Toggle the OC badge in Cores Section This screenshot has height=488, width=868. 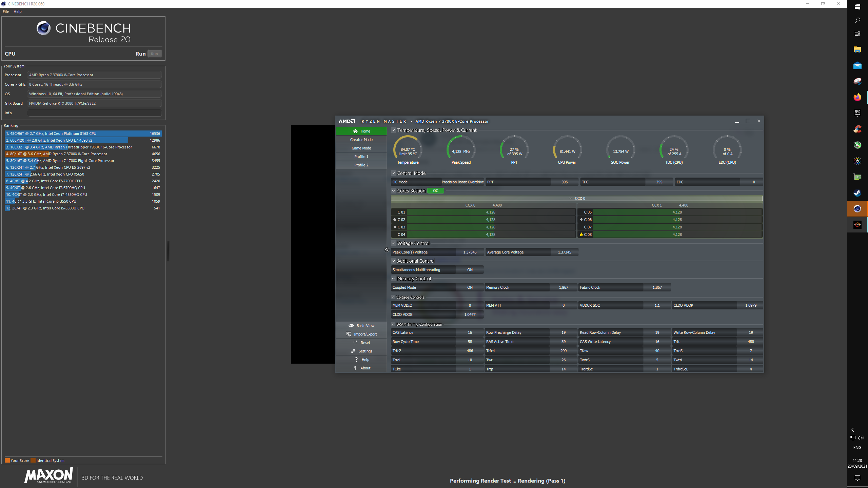[436, 191]
